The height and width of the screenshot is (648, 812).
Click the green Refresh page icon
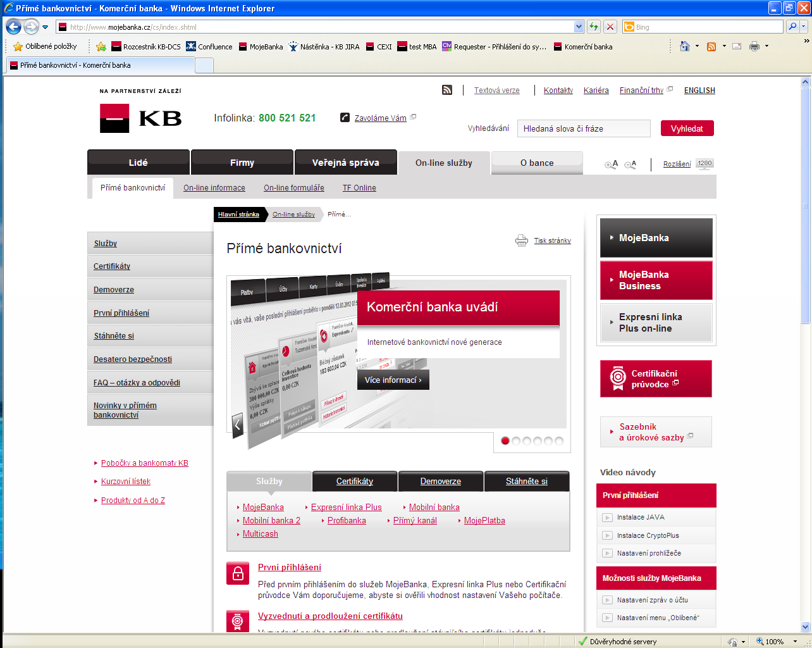[593, 27]
